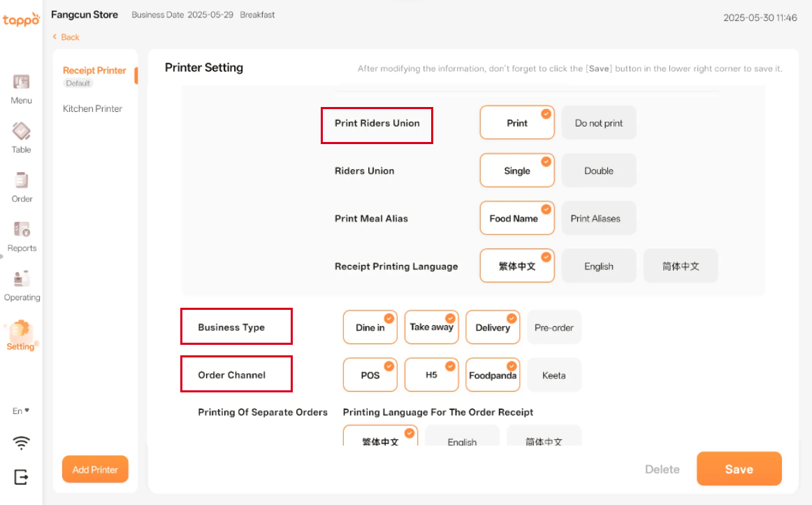The width and height of the screenshot is (812, 505).
Task: Select the Receipt Printer tab
Action: click(x=94, y=71)
